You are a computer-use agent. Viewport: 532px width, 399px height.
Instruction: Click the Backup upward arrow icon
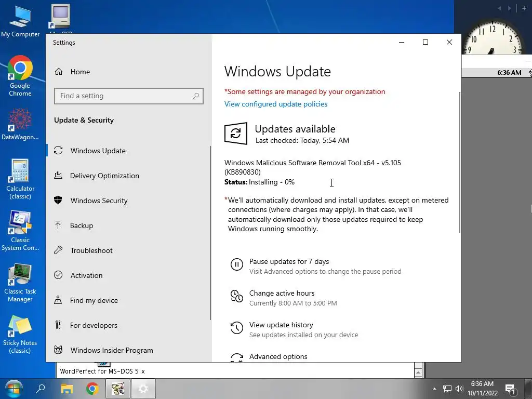click(x=58, y=225)
